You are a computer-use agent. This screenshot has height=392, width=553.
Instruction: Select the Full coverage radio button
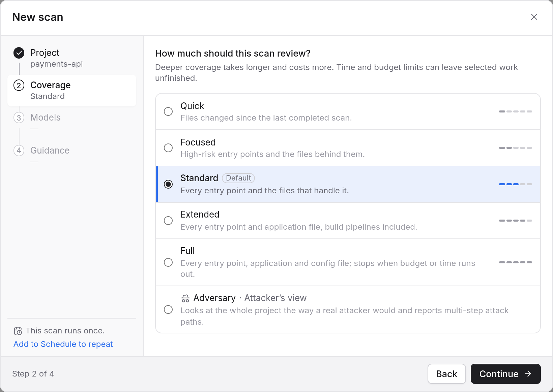[x=168, y=262]
